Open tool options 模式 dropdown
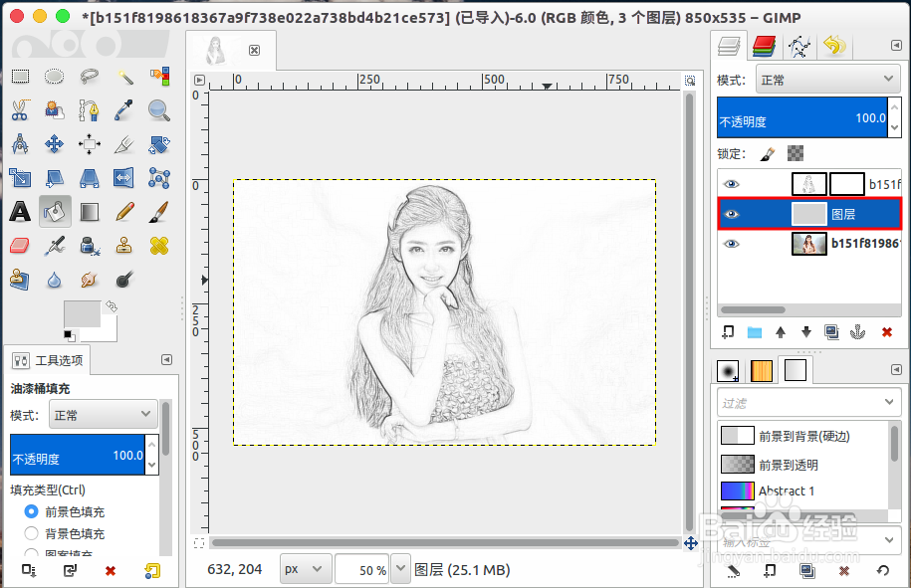Viewport: 911px width, 588px height. (x=103, y=415)
